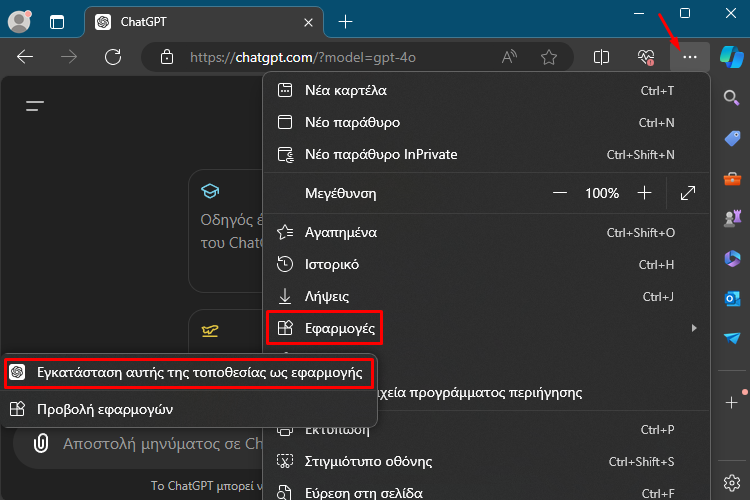Select Νέο παράθυρο menu item
Viewport: 750px width, 500px height.
(486, 122)
